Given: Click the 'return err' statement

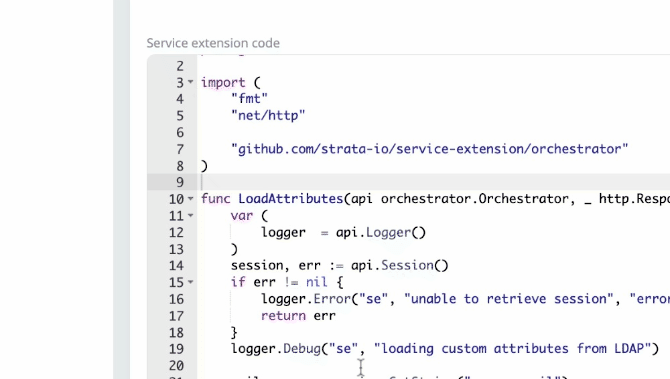Looking at the screenshot, I should 298,316.
